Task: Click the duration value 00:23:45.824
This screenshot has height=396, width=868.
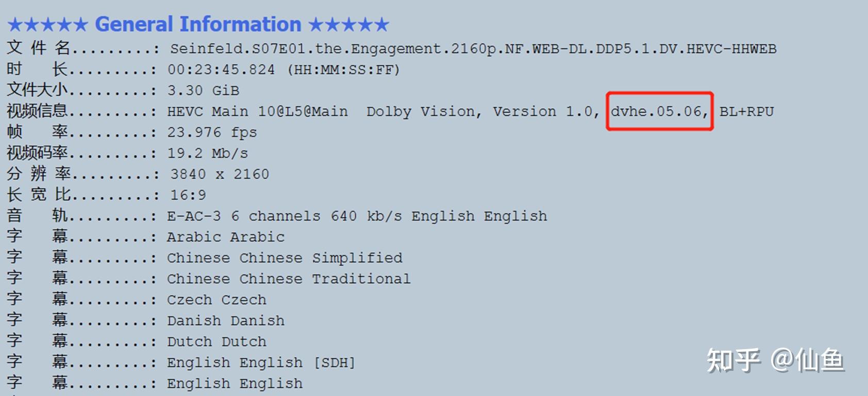Action: [221, 70]
